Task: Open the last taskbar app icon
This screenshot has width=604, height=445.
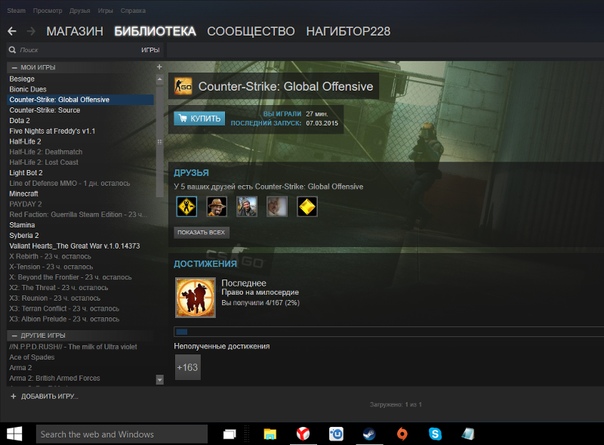Action: click(x=468, y=434)
